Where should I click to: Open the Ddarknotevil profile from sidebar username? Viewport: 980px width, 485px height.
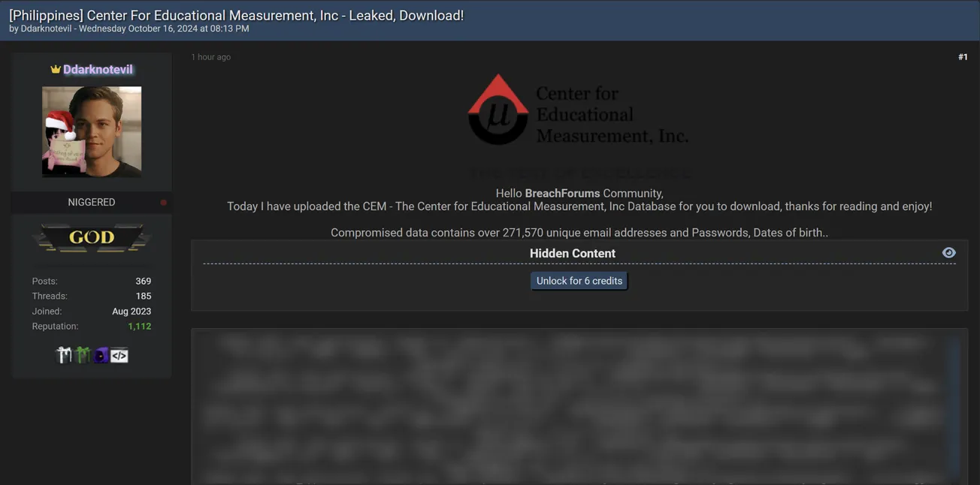tap(98, 69)
